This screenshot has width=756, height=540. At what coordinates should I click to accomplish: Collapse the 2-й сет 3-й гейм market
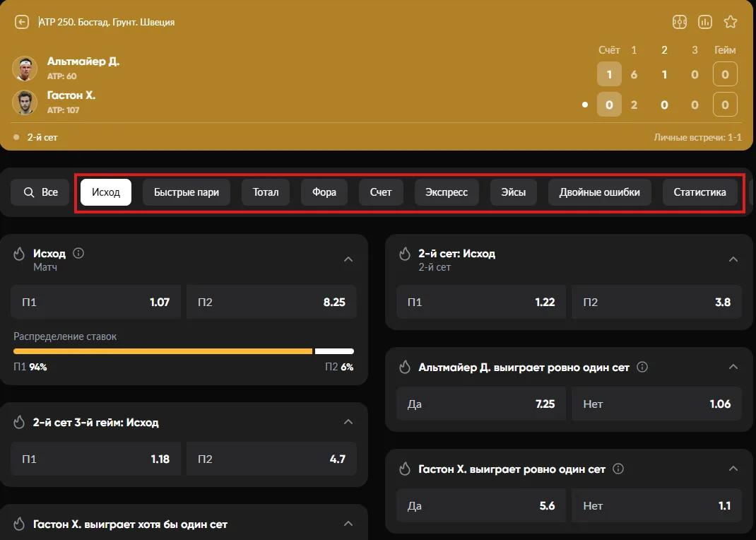(348, 422)
